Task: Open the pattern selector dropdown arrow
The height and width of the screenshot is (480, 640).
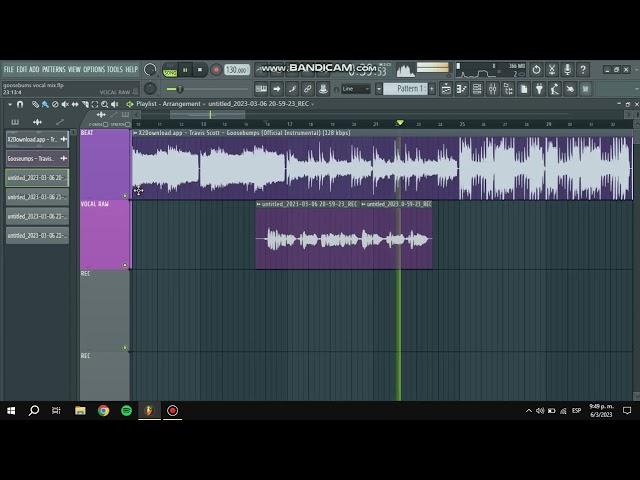Action: point(378,89)
